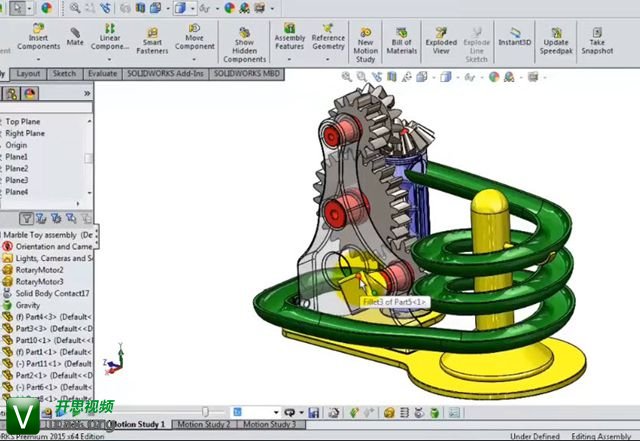The image size is (640, 441).
Task: Toggle Auto Key icon in motion toolbar
Action: [x=353, y=413]
